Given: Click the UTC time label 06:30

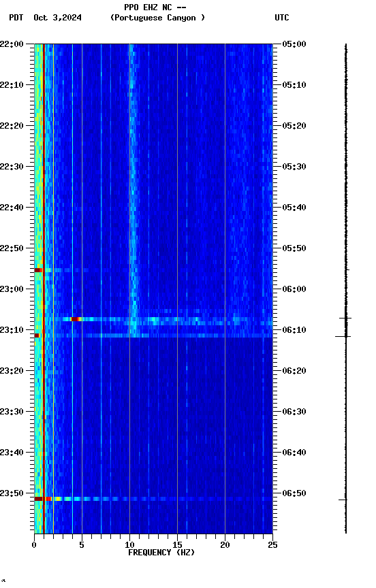Looking at the screenshot, I should (x=294, y=412).
